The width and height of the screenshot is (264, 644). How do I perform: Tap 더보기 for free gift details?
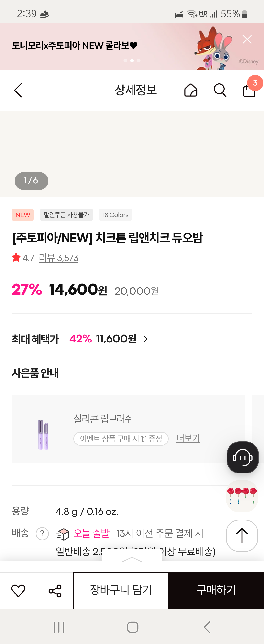188,438
